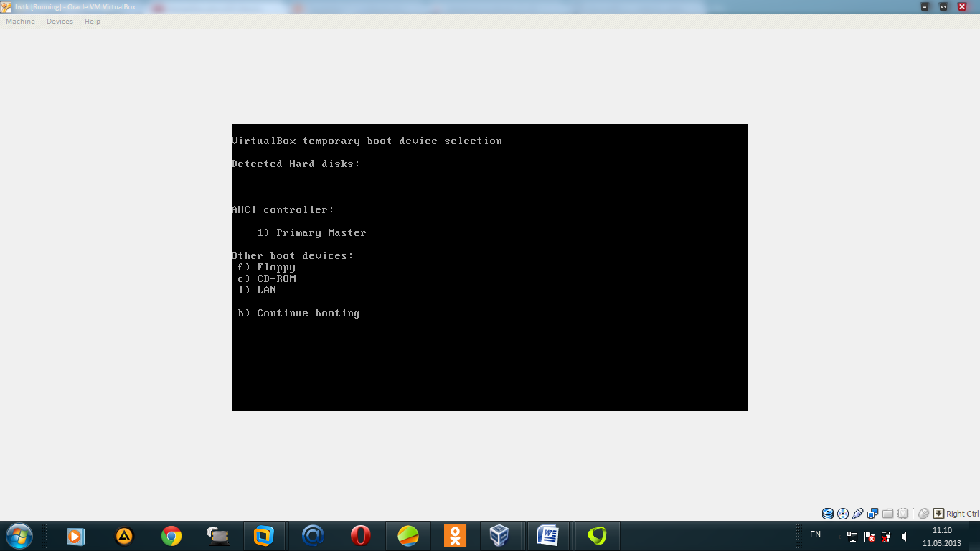Click the Right Ctrl host key label
Viewport: 980px width, 551px height.
pyautogui.click(x=963, y=514)
